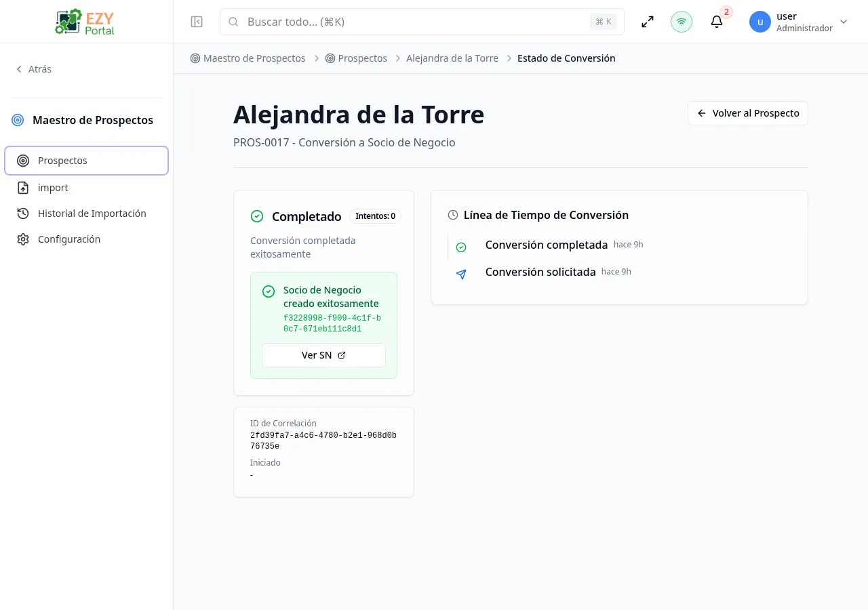The image size is (868, 610).
Task: Click the back chevron next to Atrás
Action: tap(19, 69)
